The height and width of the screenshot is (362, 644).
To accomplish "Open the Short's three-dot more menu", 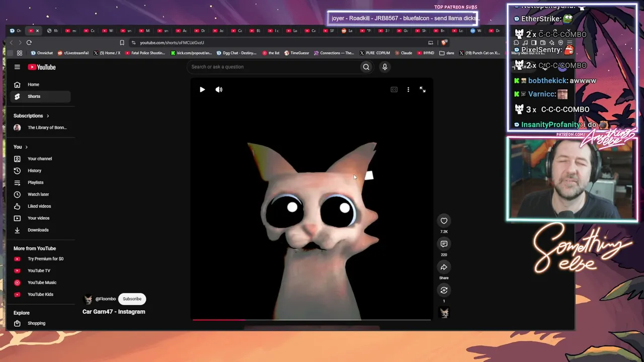I will (x=408, y=89).
